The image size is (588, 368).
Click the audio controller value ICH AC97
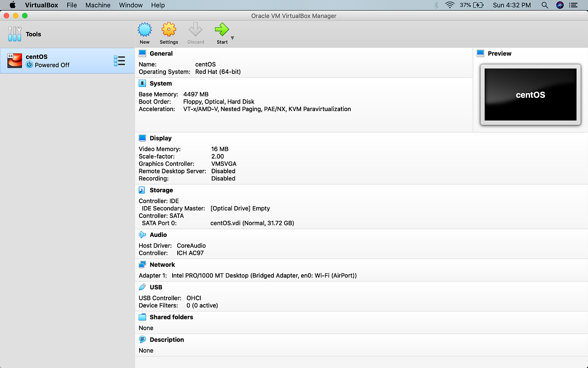pyautogui.click(x=190, y=253)
